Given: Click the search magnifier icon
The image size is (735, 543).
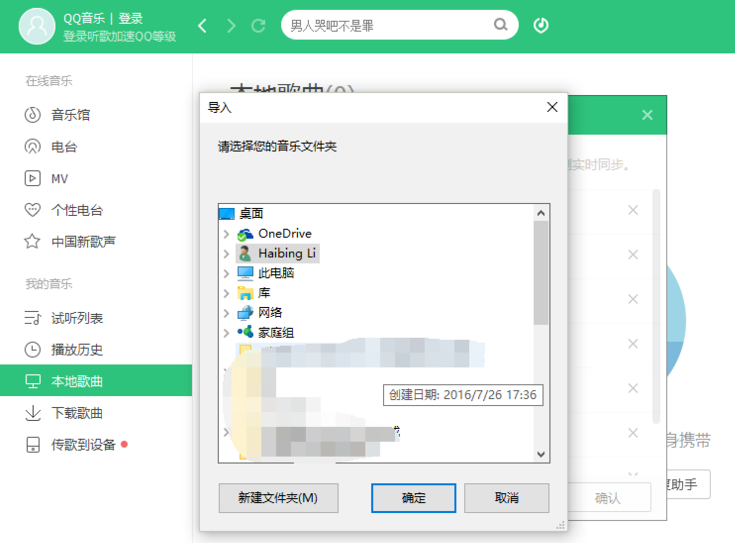Looking at the screenshot, I should pyautogui.click(x=501, y=24).
